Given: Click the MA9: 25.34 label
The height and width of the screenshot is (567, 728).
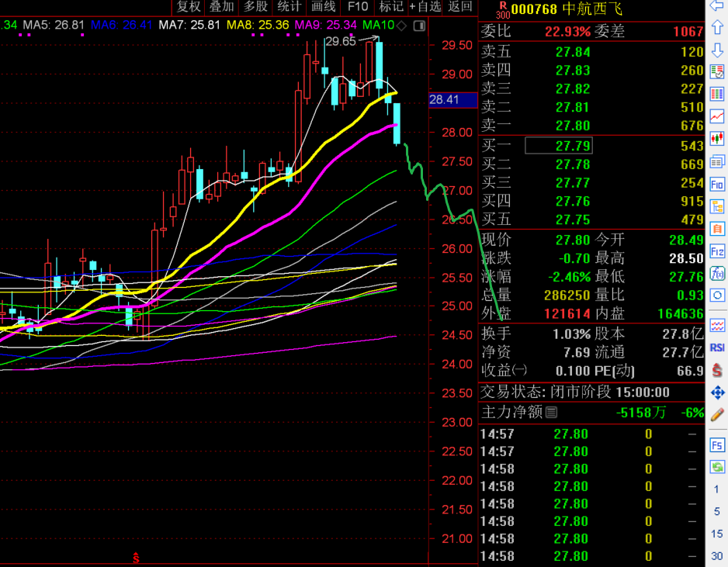Looking at the screenshot, I should click(325, 25).
